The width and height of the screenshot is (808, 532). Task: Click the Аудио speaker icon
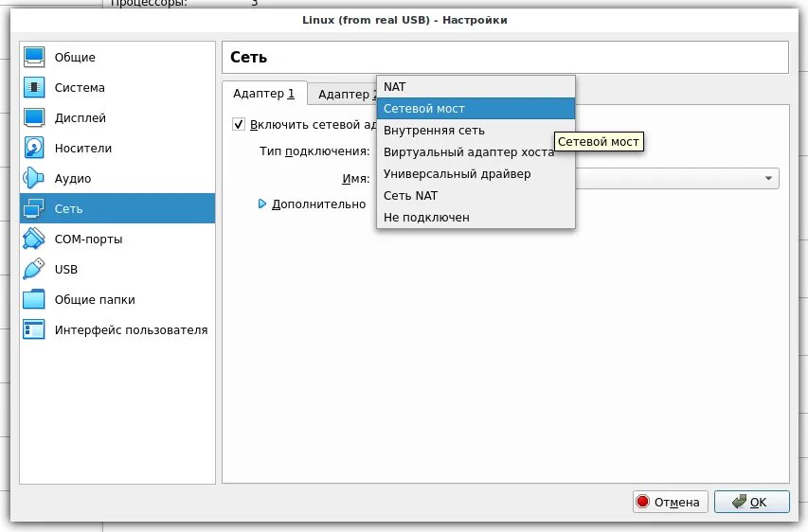click(34, 178)
